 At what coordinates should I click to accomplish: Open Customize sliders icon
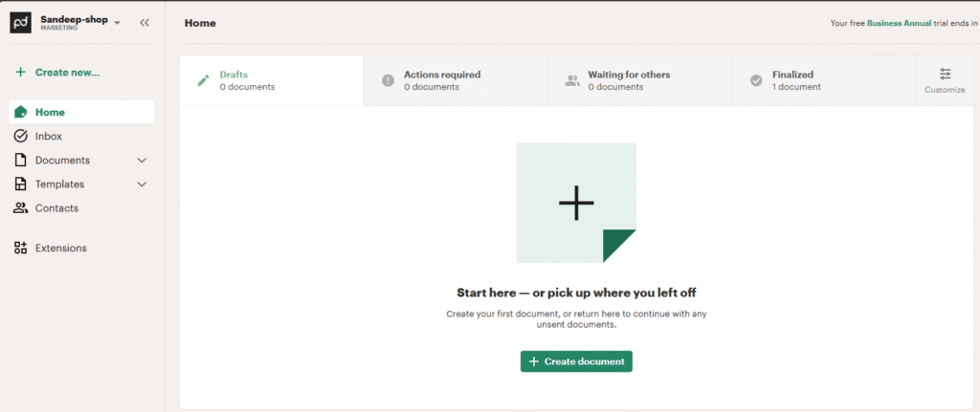tap(945, 75)
